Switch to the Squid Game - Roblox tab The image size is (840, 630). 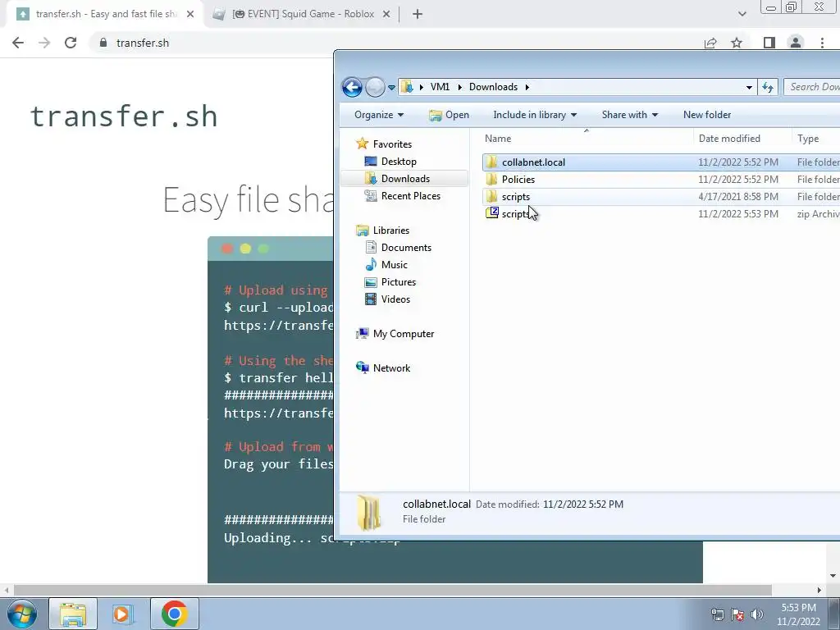[x=303, y=14]
